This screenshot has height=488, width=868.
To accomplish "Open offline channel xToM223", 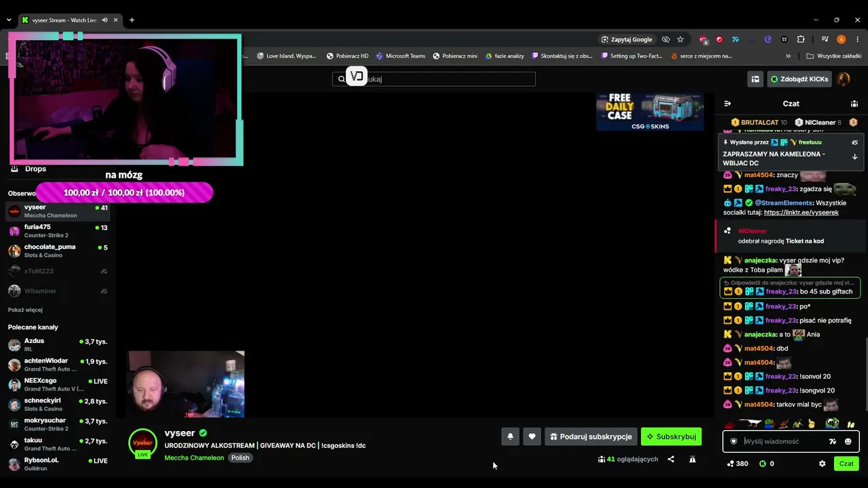I will pos(58,271).
